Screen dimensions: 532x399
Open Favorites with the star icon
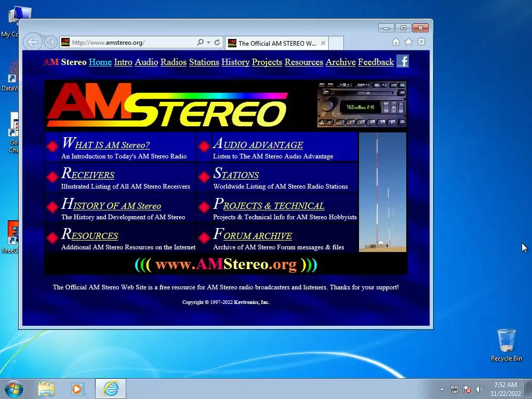[408, 42]
